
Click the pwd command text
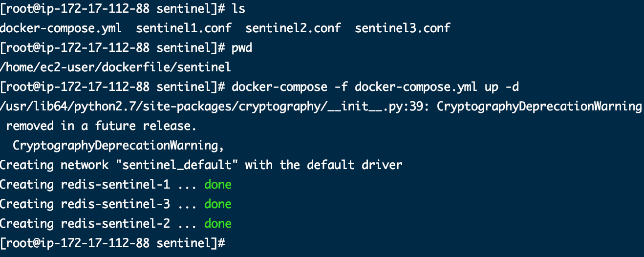point(242,47)
